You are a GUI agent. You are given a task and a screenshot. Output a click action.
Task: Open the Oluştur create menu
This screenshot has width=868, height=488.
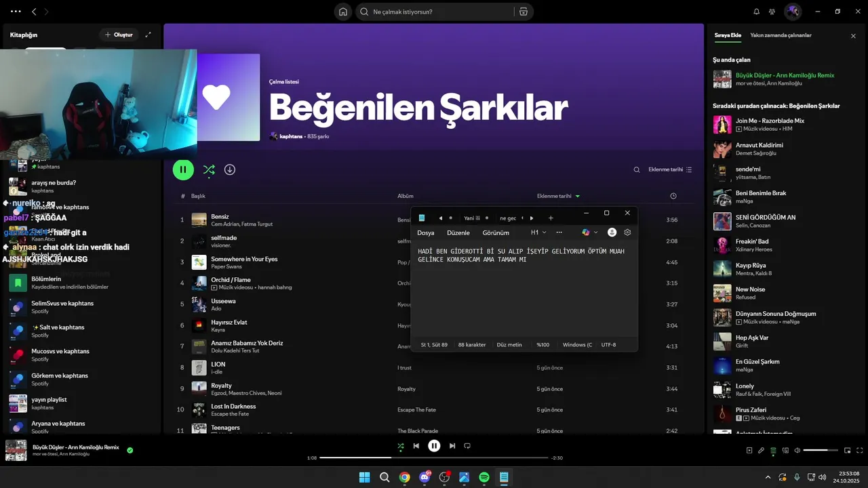[x=119, y=35]
